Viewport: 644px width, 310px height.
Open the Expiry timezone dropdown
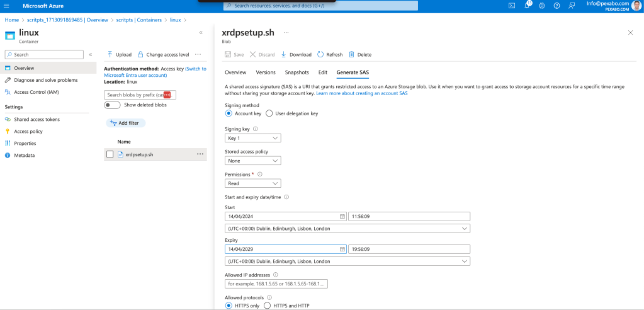coord(347,261)
